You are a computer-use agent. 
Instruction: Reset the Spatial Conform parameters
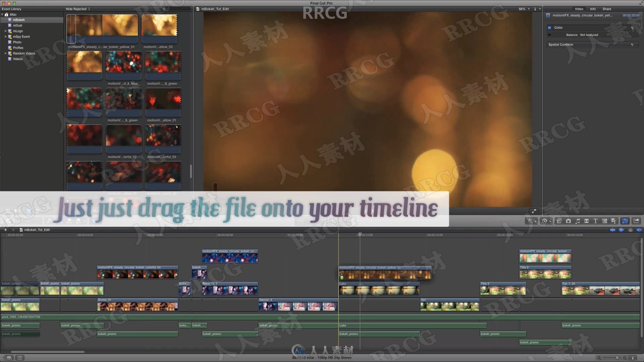click(x=632, y=45)
